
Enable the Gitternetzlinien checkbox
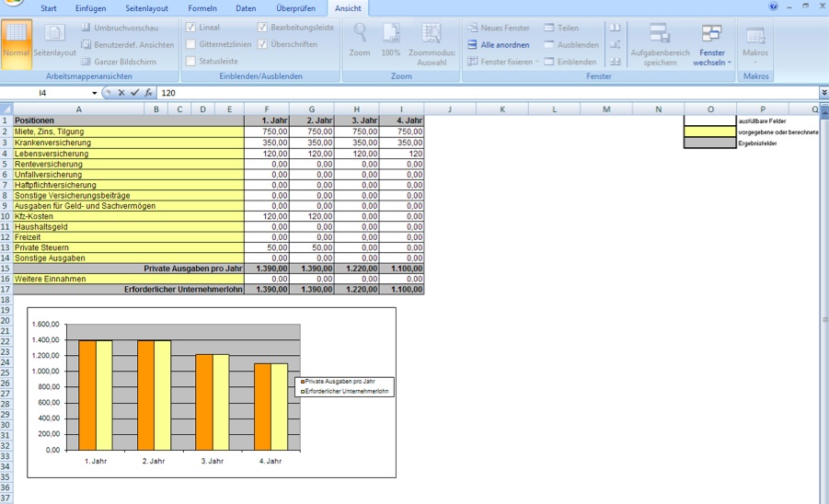point(190,44)
